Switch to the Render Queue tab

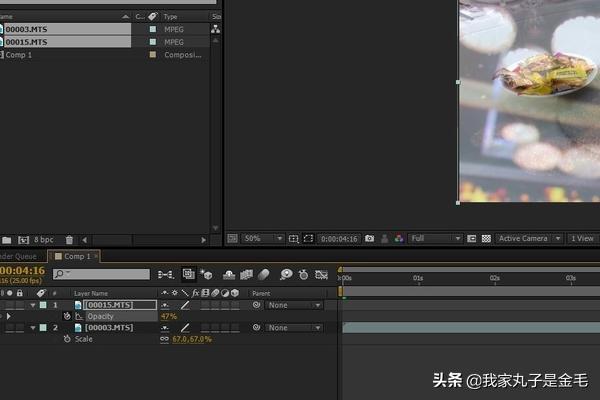click(18, 256)
